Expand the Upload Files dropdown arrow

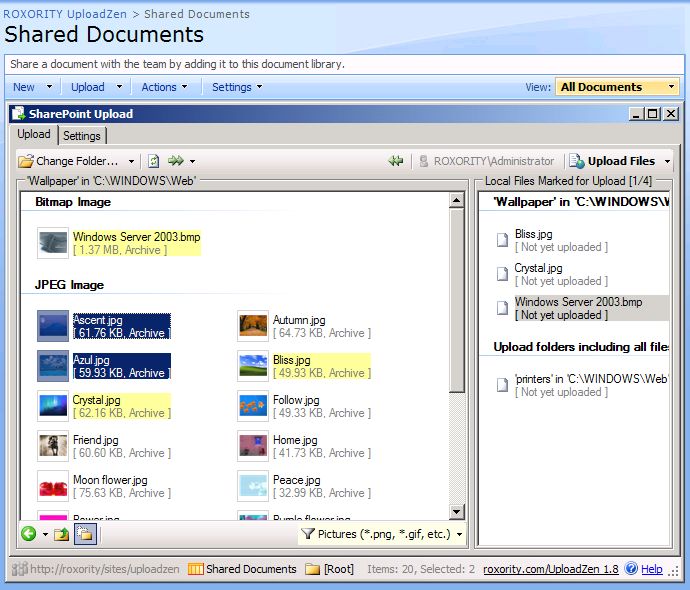tap(667, 161)
